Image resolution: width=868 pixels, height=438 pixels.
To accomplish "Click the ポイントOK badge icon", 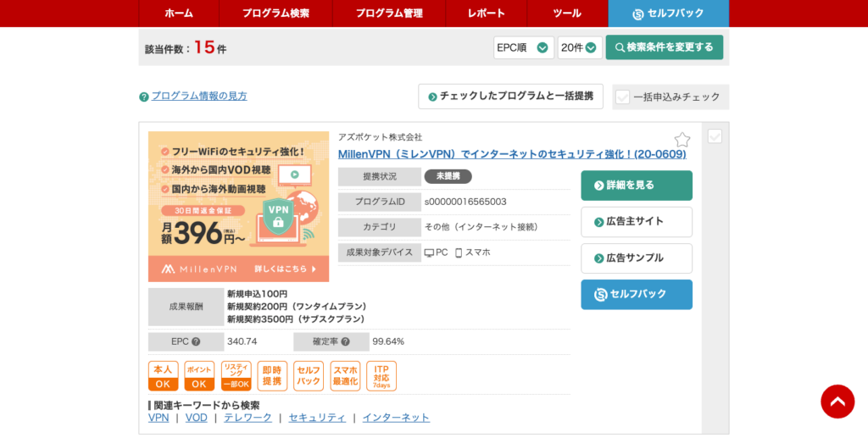I will tap(199, 376).
